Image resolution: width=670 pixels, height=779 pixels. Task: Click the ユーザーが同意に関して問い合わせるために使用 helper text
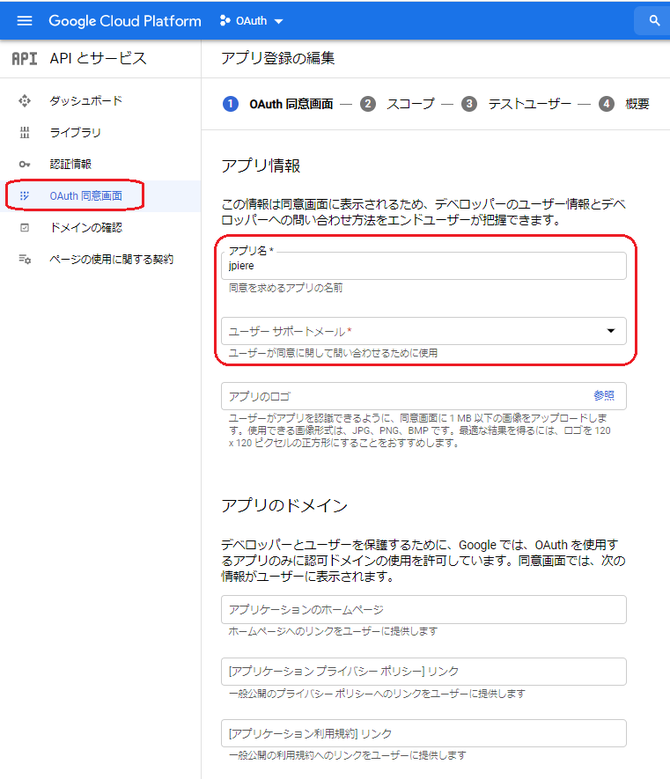pyautogui.click(x=333, y=353)
